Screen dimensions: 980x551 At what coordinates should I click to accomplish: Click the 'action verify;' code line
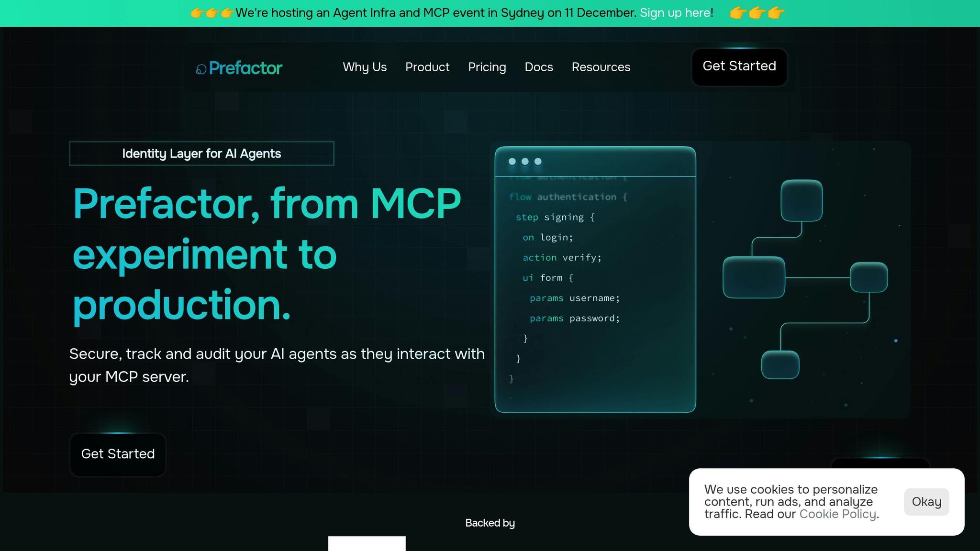point(562,258)
